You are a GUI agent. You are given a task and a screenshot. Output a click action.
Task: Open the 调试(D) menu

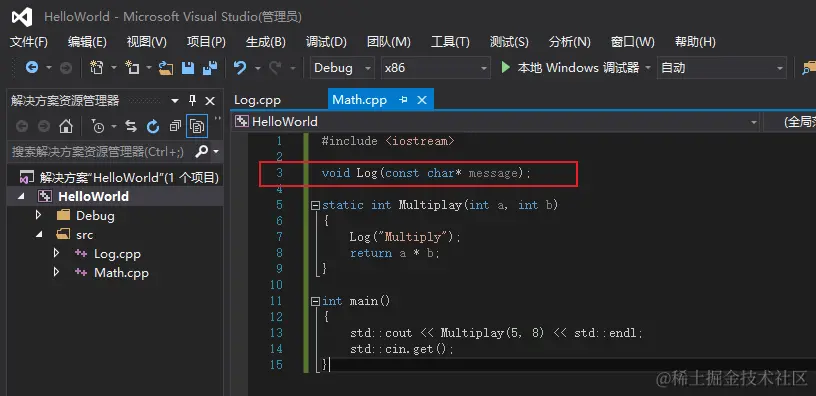pyautogui.click(x=326, y=42)
